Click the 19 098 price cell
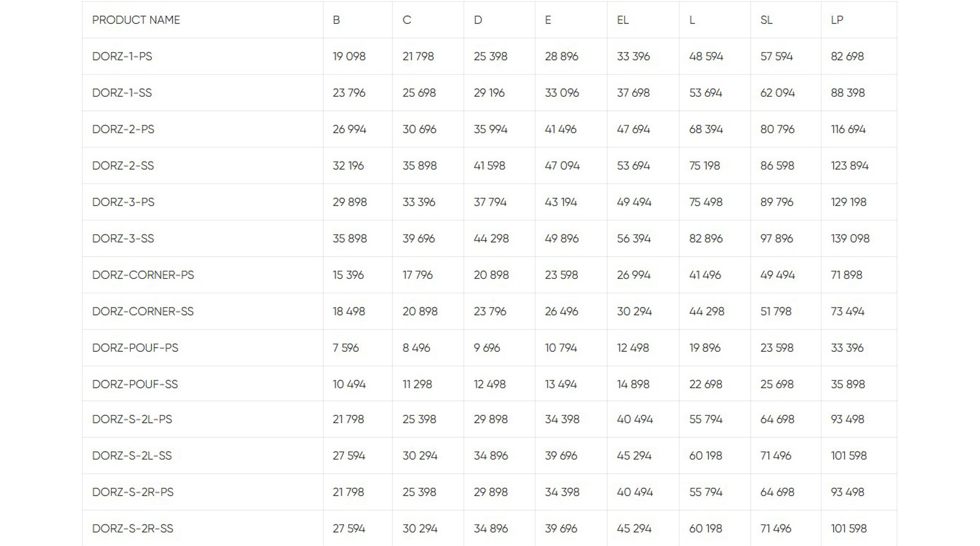The image size is (980, 546). click(349, 56)
